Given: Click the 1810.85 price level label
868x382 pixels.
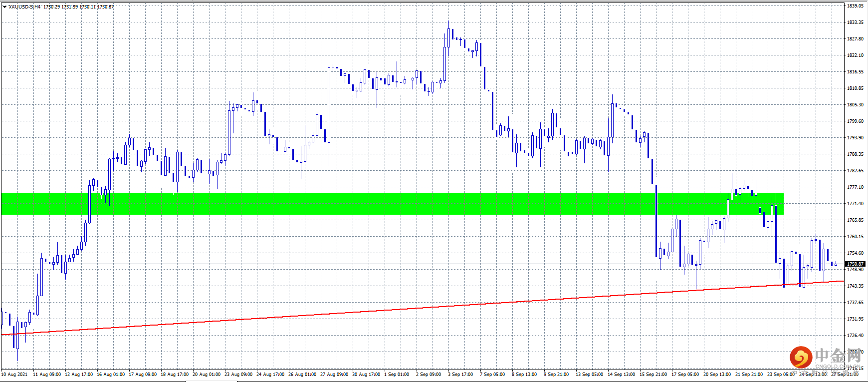Looking at the screenshot, I should click(x=855, y=88).
